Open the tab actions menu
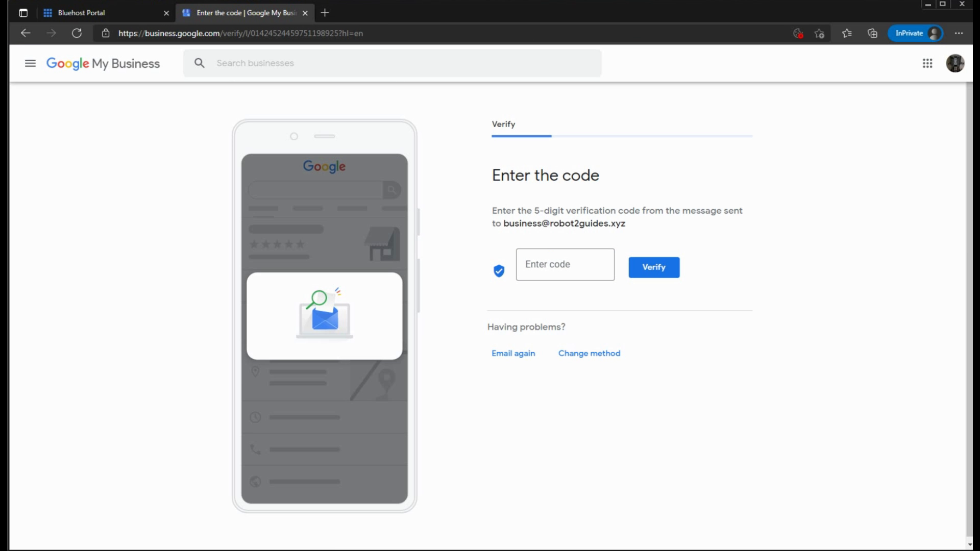 pyautogui.click(x=23, y=13)
